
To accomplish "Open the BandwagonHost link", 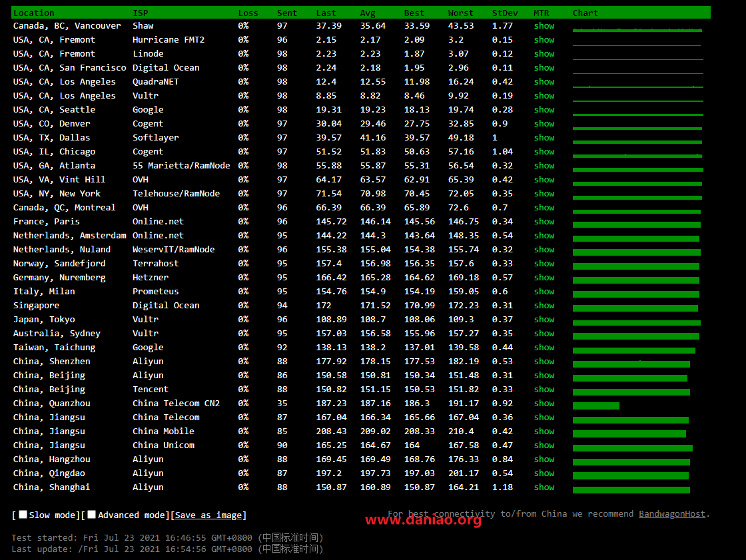I will pyautogui.click(x=672, y=514).
